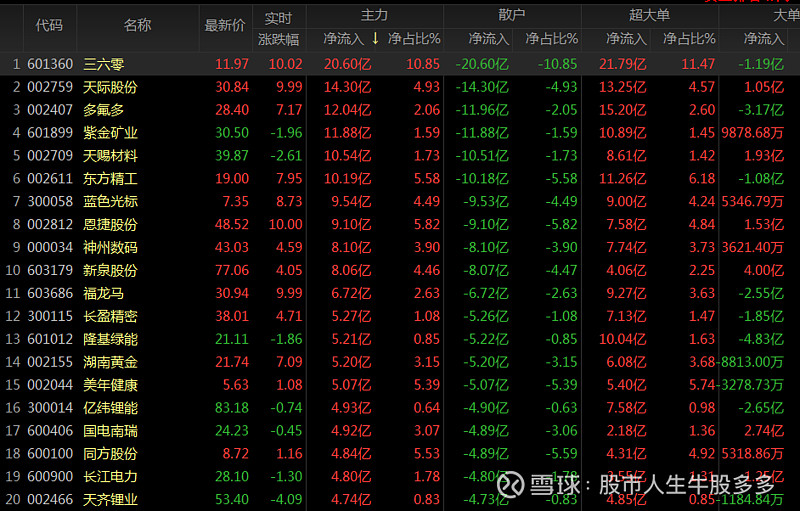Select stock 亿纬锂能

point(111,408)
